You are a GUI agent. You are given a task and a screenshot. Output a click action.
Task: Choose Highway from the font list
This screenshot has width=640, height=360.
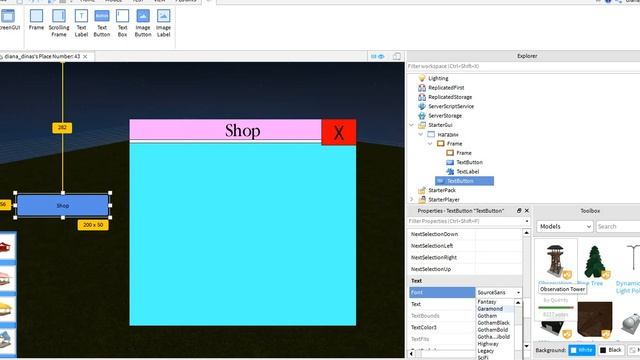click(488, 344)
